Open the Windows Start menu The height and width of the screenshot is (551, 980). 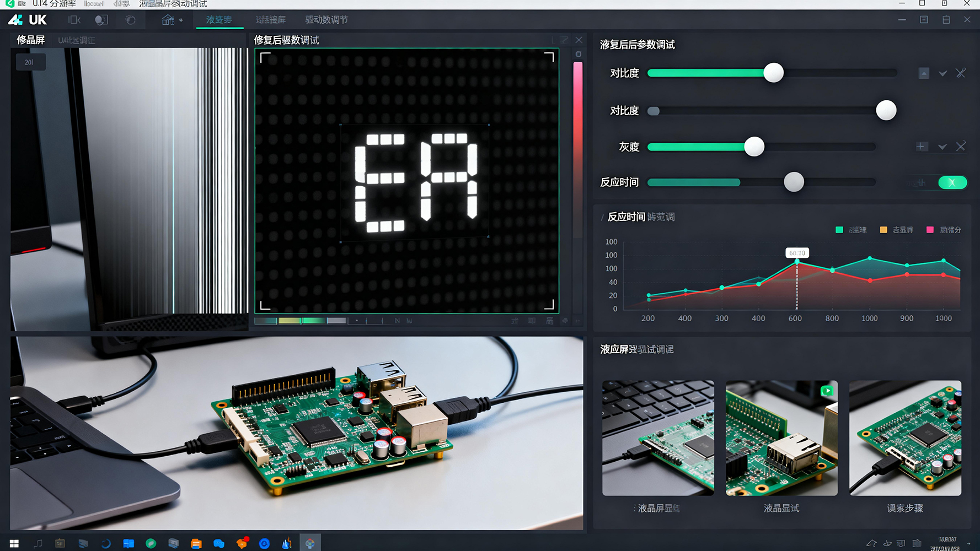pos(14,543)
